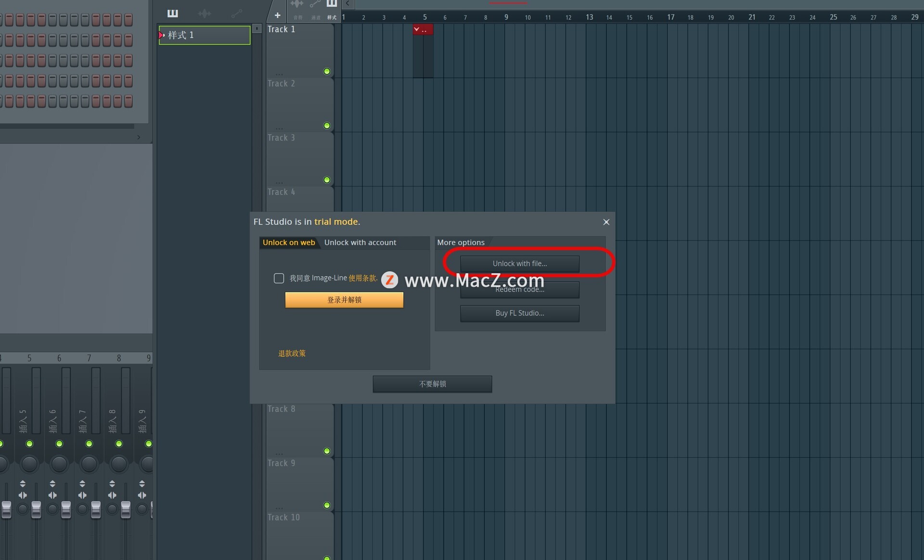924x560 pixels.
Task: Open the 退款政策 refund policy link
Action: [x=292, y=354]
